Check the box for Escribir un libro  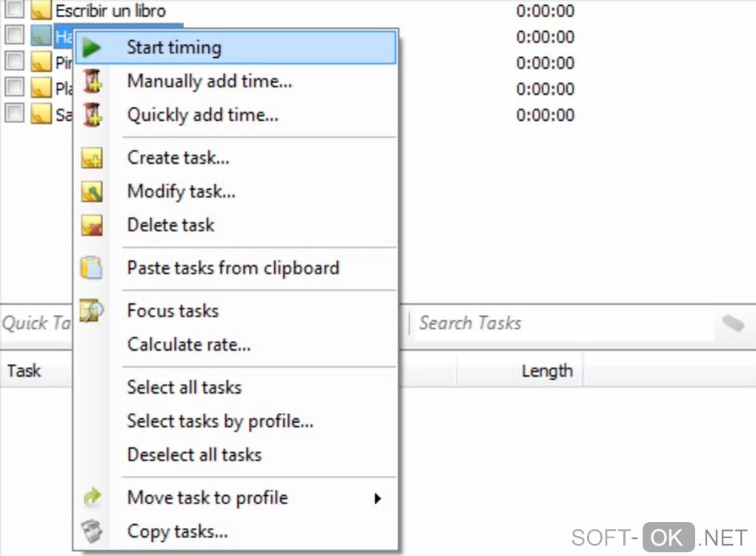tap(15, 10)
